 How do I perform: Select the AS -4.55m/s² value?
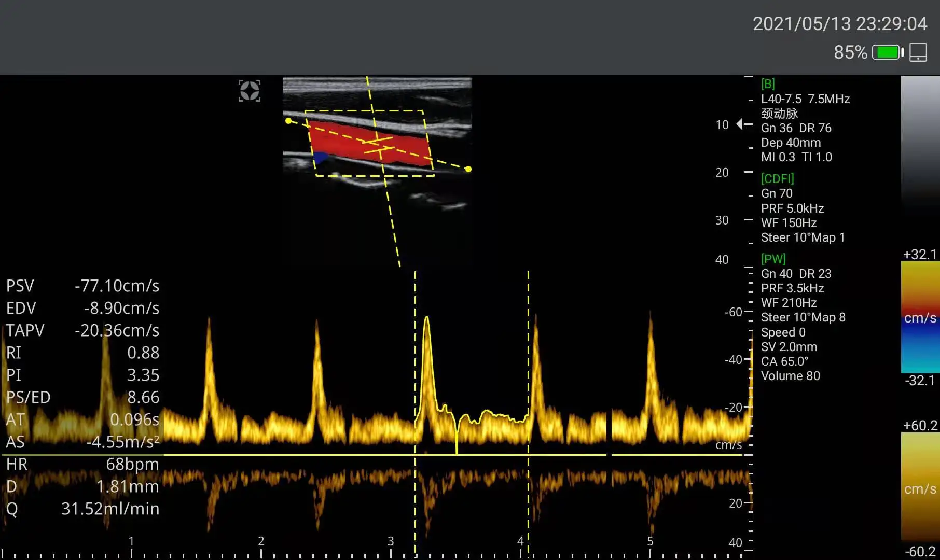(82, 442)
